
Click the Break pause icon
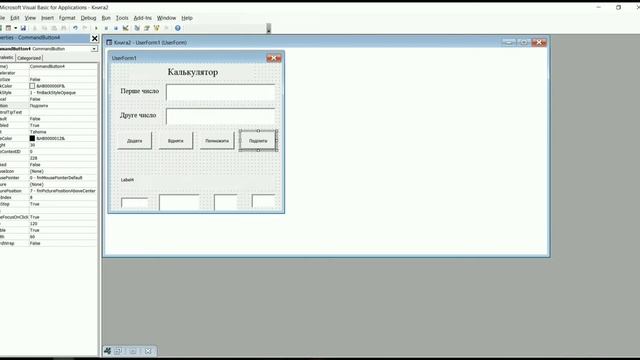click(106, 28)
